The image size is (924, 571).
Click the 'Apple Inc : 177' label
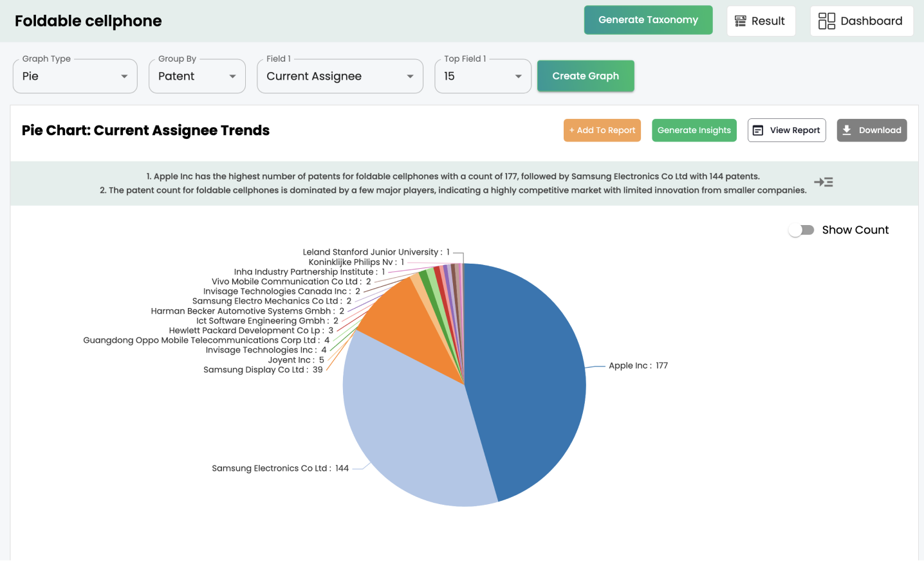(x=638, y=366)
